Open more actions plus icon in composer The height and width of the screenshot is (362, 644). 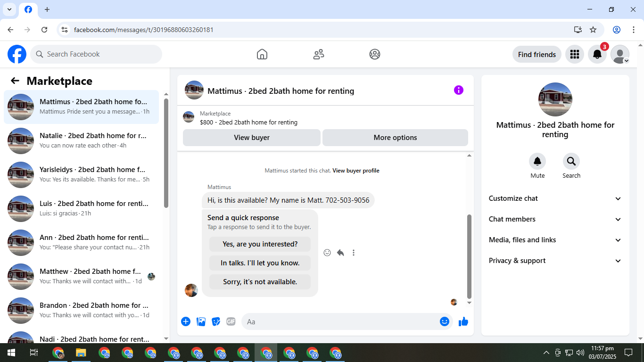186,321
